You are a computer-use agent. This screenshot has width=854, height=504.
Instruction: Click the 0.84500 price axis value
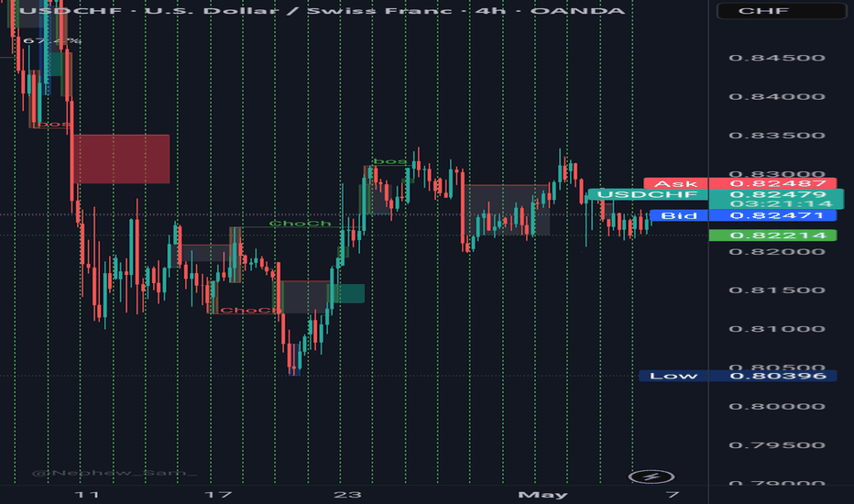[777, 58]
